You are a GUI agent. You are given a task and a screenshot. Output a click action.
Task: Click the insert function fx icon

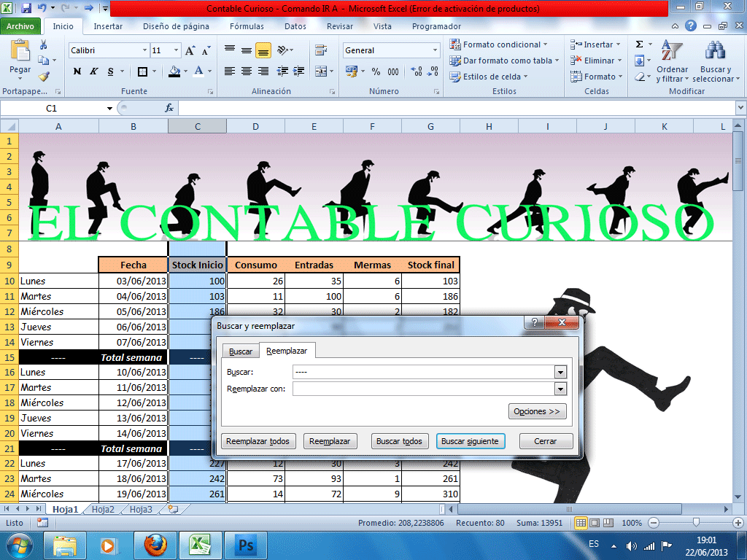click(169, 108)
